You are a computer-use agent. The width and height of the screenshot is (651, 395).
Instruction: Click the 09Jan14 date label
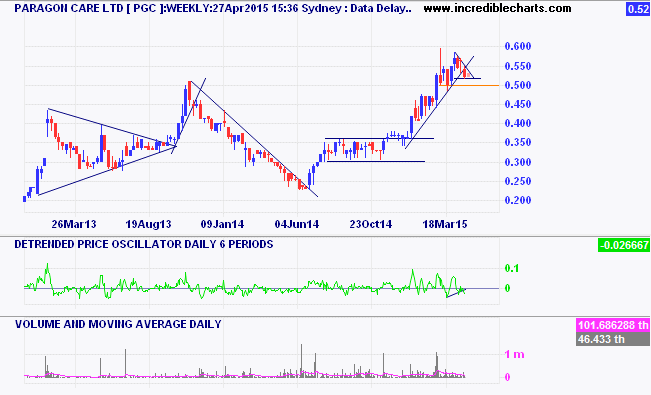coord(222,224)
